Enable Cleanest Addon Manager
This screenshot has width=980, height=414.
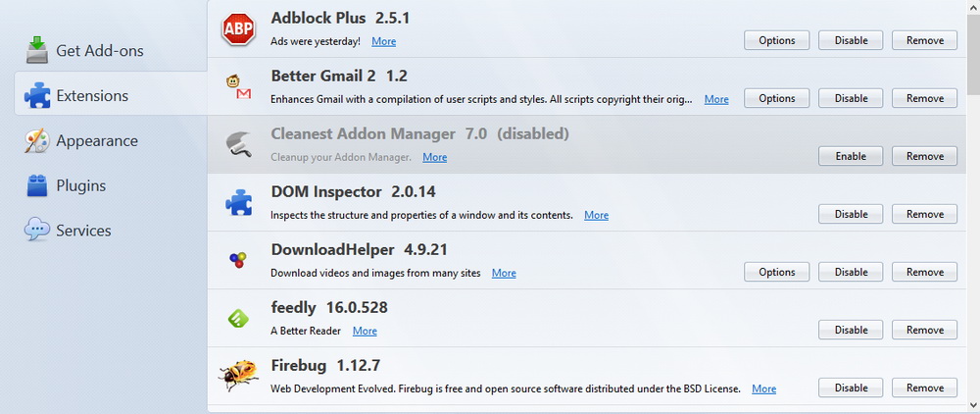pos(851,156)
